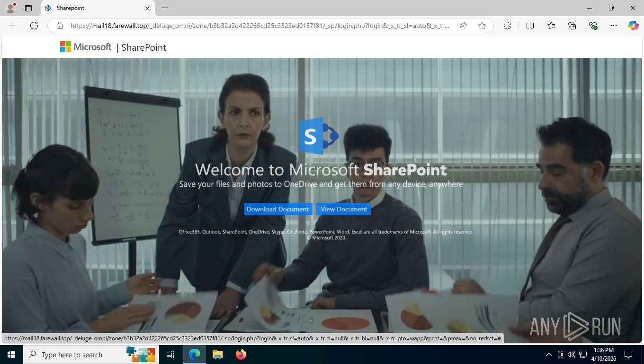The height and width of the screenshot is (364, 644).
Task: Add this page to favorites star
Action: [x=482, y=26]
